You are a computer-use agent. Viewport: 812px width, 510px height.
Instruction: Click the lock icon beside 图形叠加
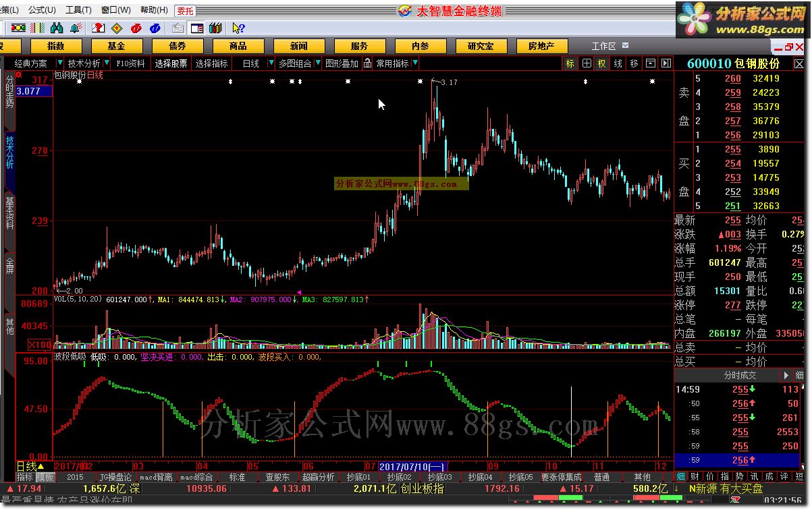367,63
